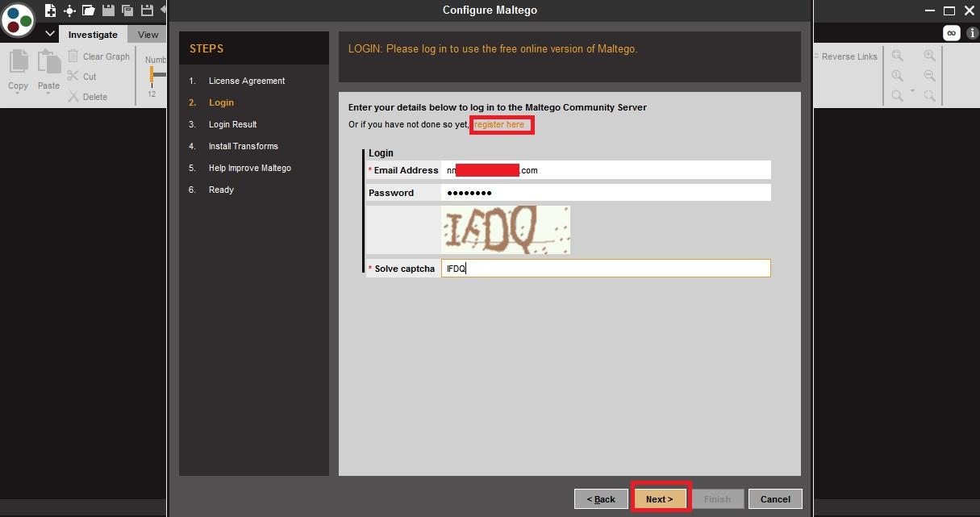Screen dimensions: 980x517
Task: Go back with the Back button
Action: pyautogui.click(x=601, y=499)
